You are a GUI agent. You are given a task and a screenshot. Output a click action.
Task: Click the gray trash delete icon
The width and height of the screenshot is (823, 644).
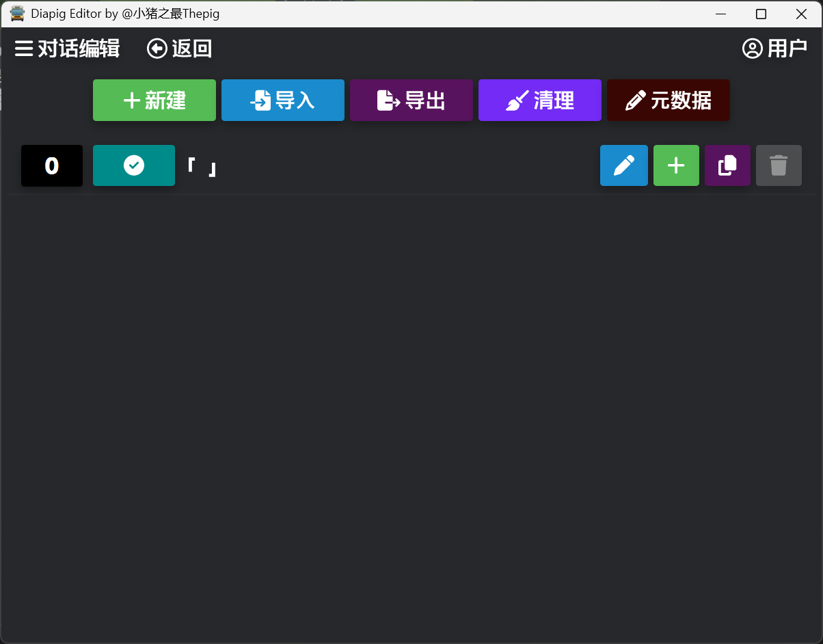coord(779,165)
